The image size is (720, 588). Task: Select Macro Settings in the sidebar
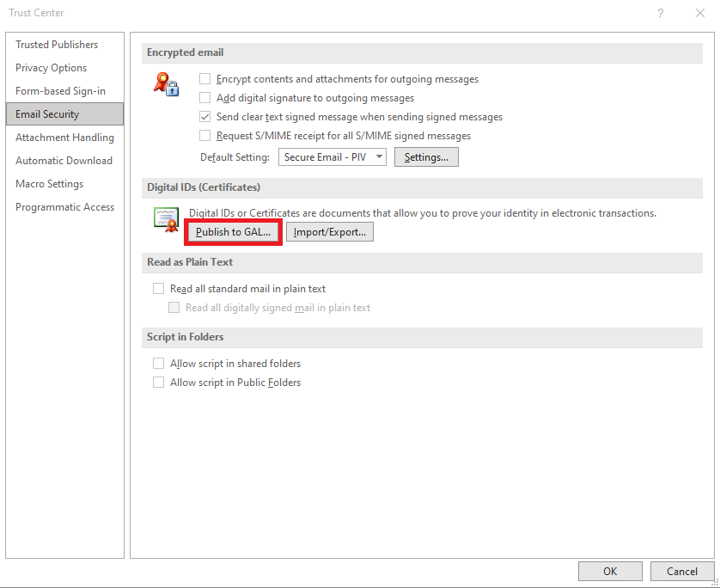click(49, 184)
